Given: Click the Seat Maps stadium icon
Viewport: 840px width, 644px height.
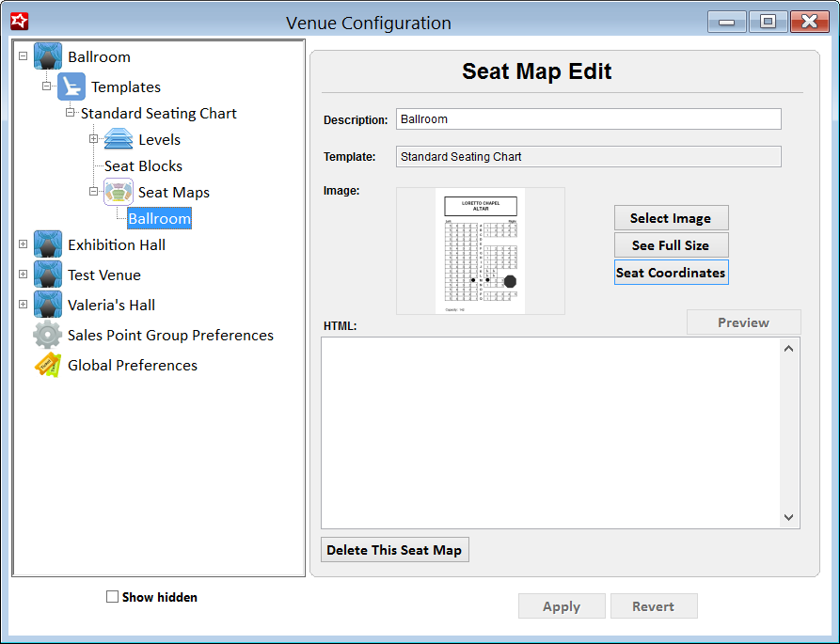Looking at the screenshot, I should click(119, 192).
